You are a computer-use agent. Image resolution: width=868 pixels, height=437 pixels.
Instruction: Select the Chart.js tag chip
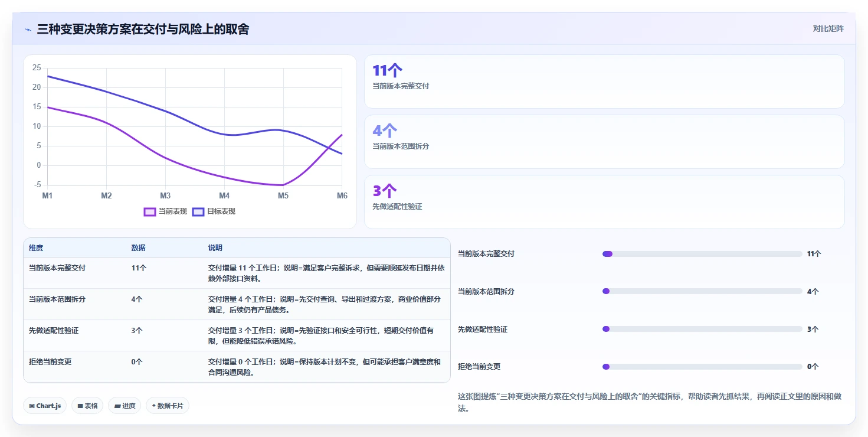coord(45,406)
